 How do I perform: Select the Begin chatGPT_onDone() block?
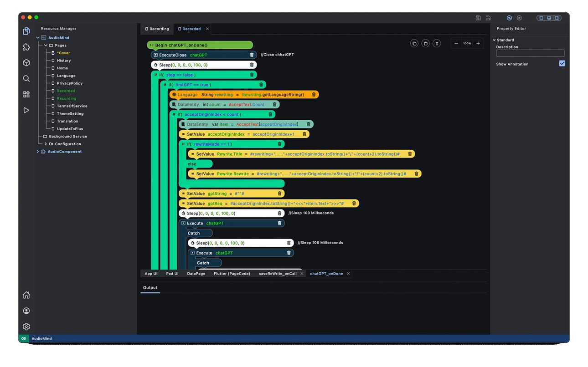200,45
